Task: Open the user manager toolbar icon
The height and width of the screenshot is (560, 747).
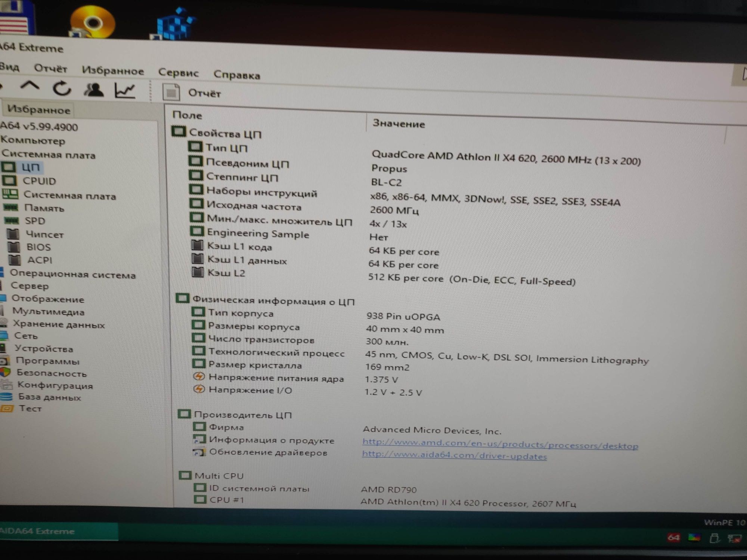Action: pos(93,90)
